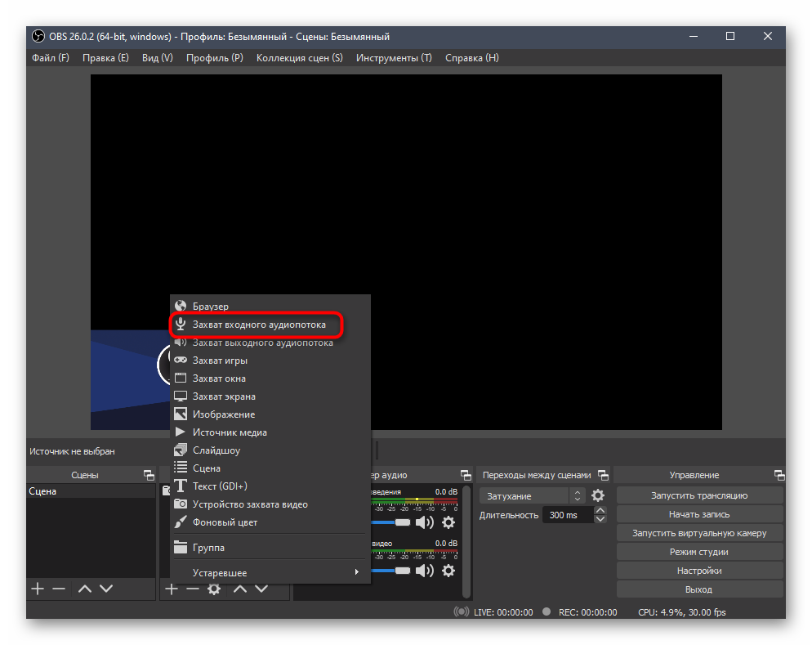Click the gamepad icon for Захват игры
812x645 pixels.
[x=181, y=360]
